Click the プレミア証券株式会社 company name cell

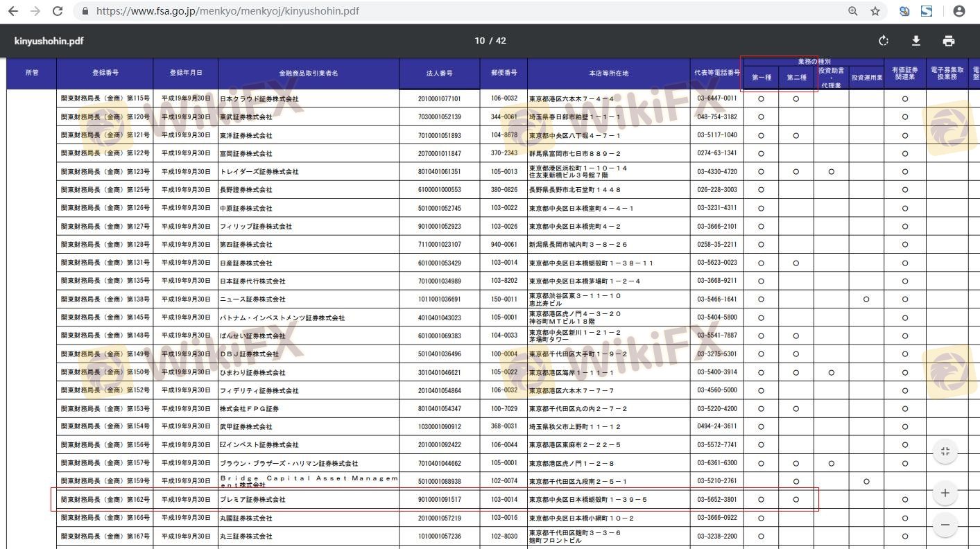click(x=252, y=500)
